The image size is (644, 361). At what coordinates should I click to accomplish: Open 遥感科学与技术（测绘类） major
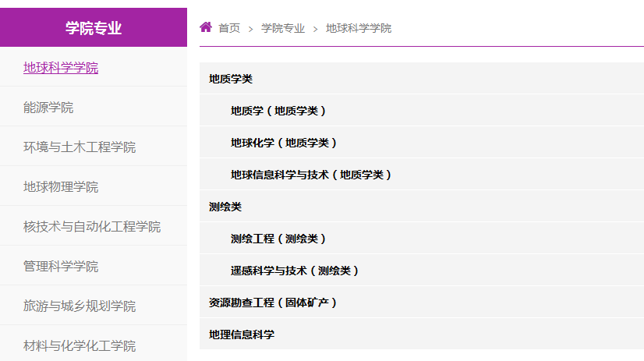(294, 271)
